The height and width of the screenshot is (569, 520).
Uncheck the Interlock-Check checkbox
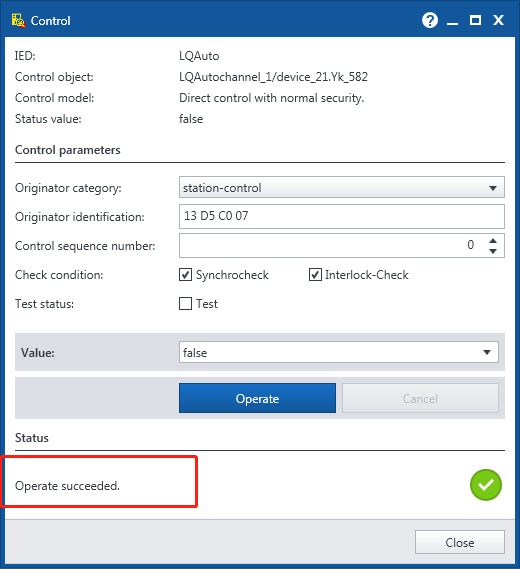(315, 275)
